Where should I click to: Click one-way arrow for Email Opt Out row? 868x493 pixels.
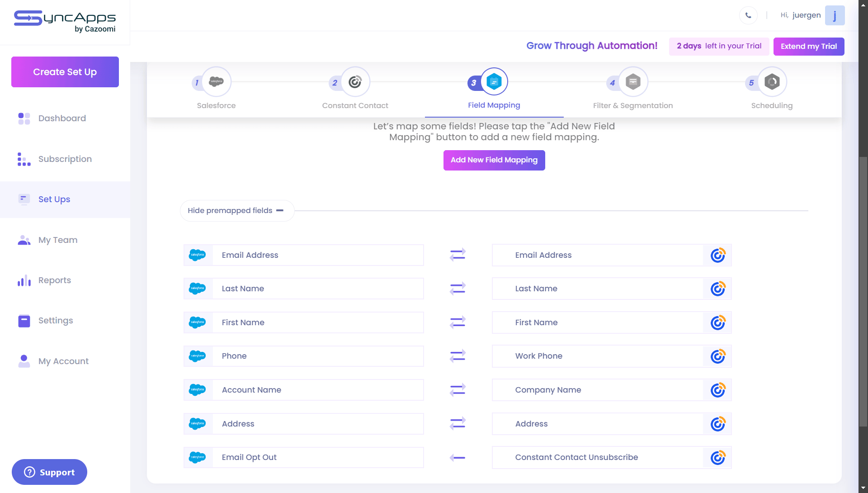(x=458, y=458)
